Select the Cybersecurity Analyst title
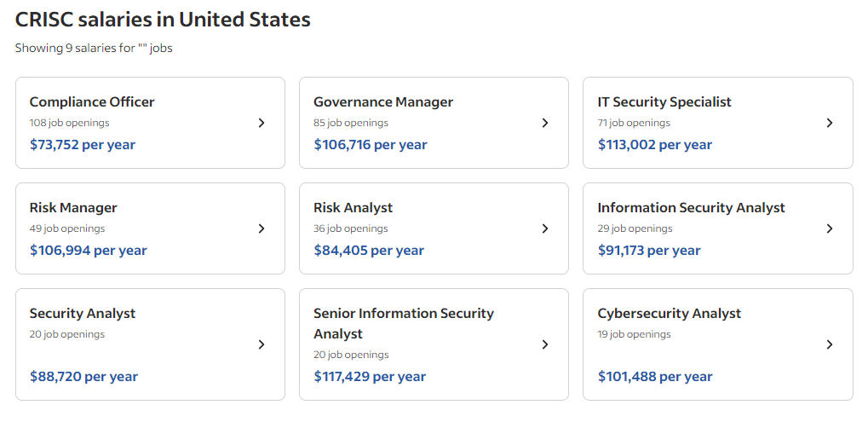The width and height of the screenshot is (868, 422). pos(669,314)
